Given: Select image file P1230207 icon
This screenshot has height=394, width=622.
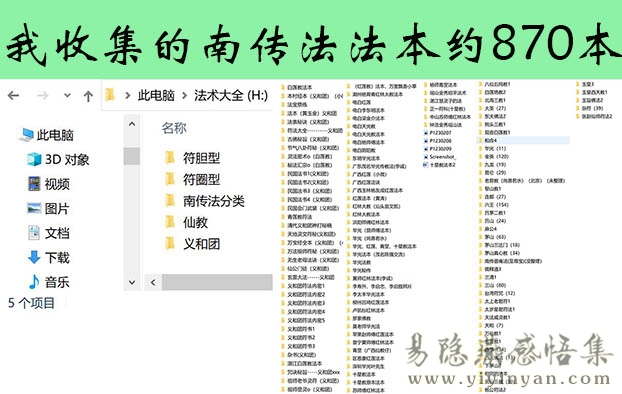Looking at the screenshot, I should pos(426,133).
